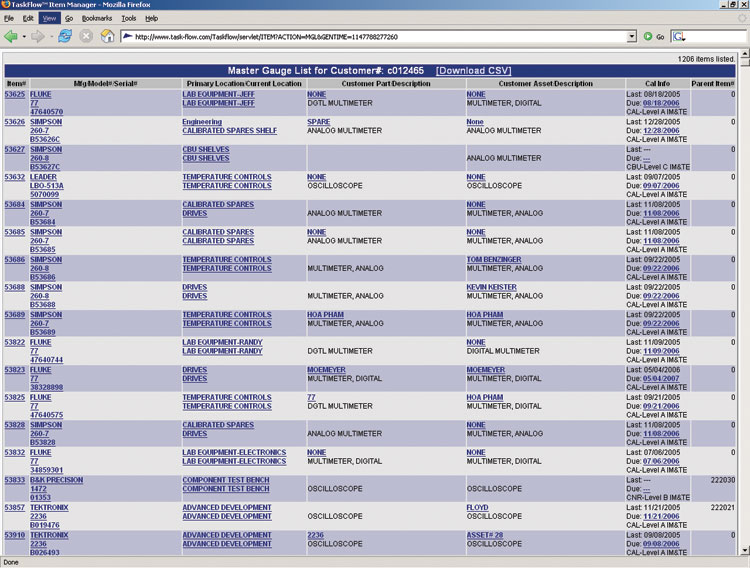Screen dimensions: 750x568
Task: Open item 53684 link
Action: click(14, 204)
